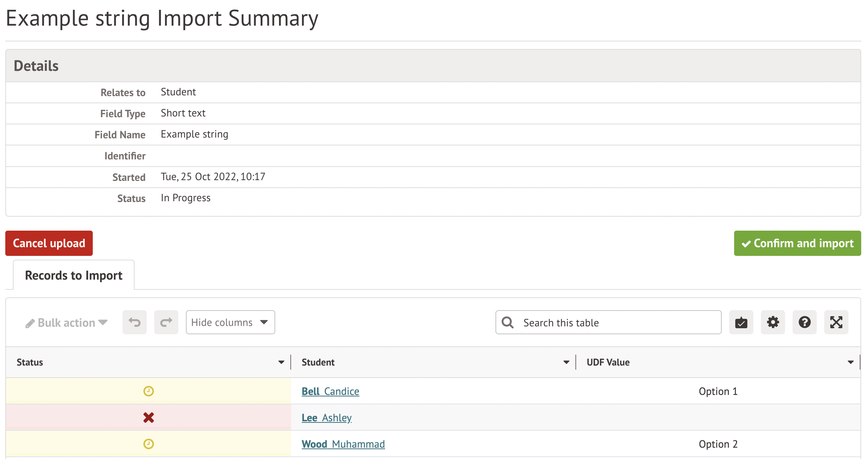Viewport: 868px width, 459px height.
Task: Click the search magnifier icon
Action: (x=508, y=323)
